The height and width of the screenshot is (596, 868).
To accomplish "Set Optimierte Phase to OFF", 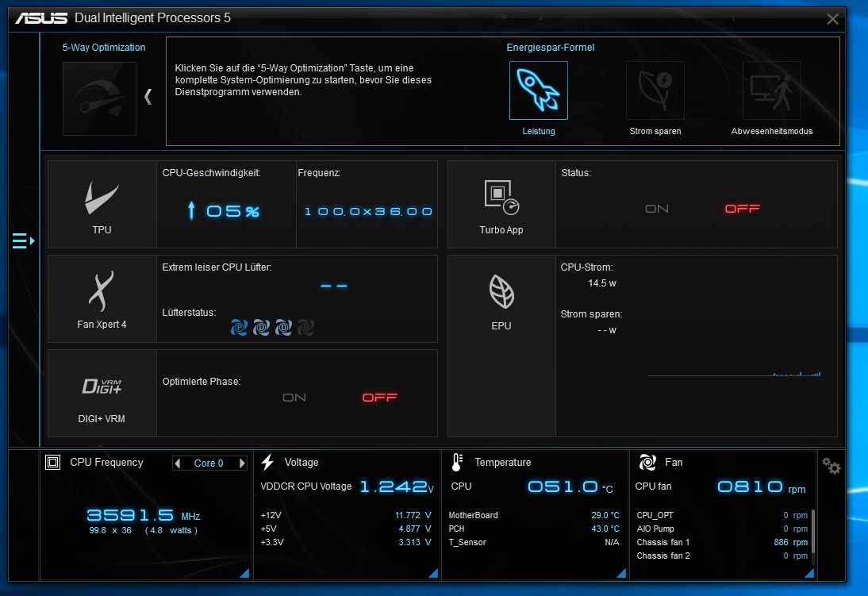I will coord(380,398).
